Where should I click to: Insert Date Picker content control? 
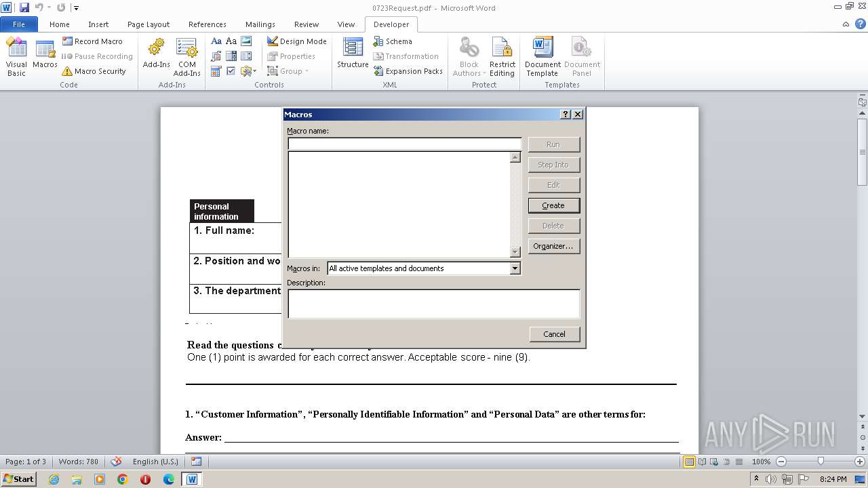216,71
